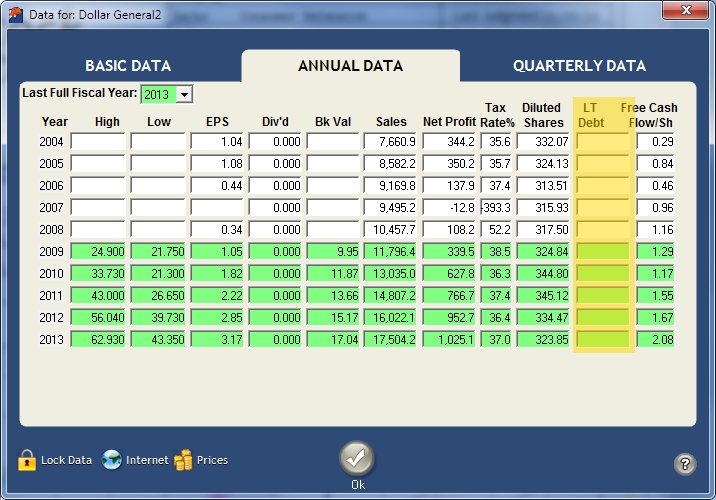Click the 2006 Net Profit cell 137.9

point(449,185)
